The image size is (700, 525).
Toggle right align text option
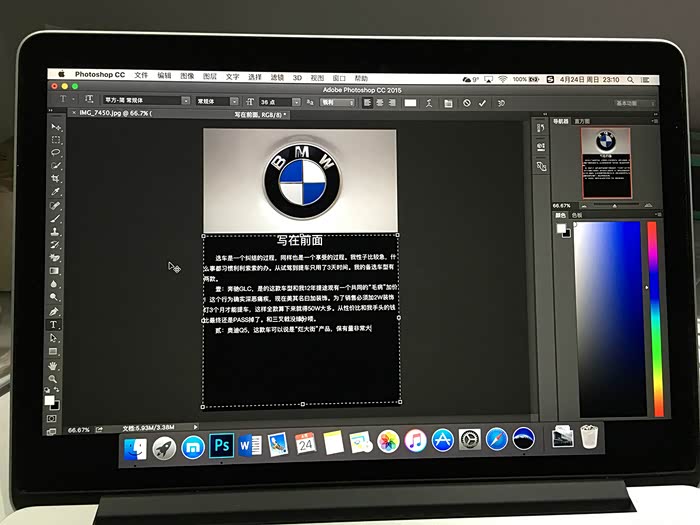coord(392,103)
